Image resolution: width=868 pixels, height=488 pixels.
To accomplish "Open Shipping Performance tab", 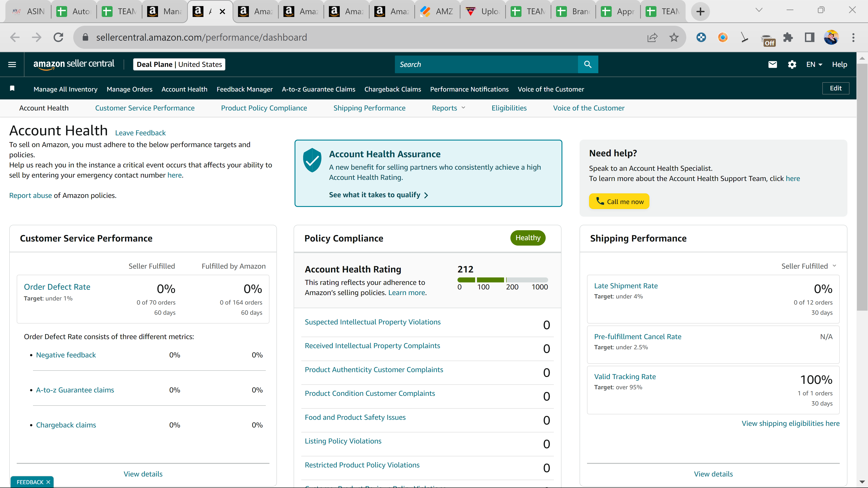I will pos(369,108).
